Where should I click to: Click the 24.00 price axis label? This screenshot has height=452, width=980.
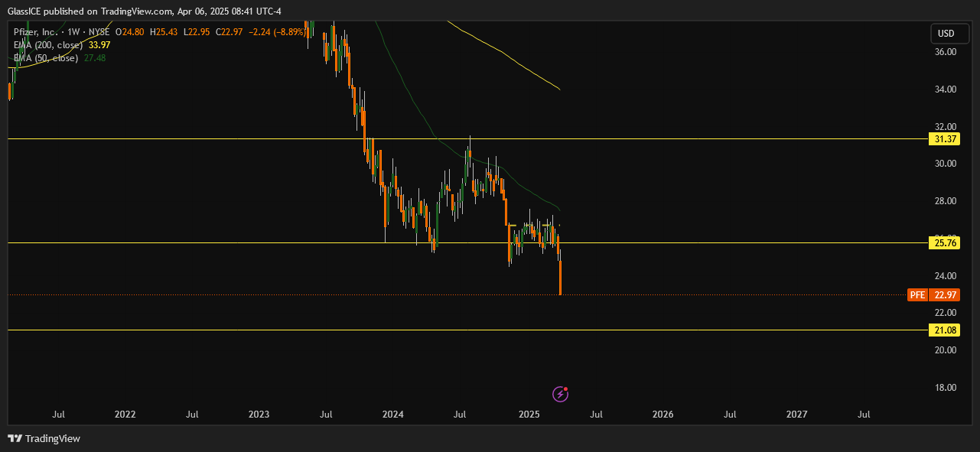(x=946, y=276)
